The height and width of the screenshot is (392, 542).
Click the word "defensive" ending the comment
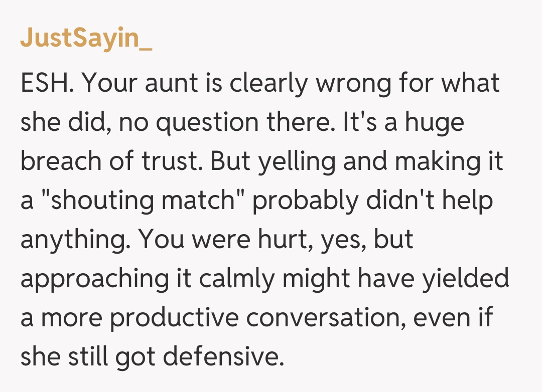(221, 356)
